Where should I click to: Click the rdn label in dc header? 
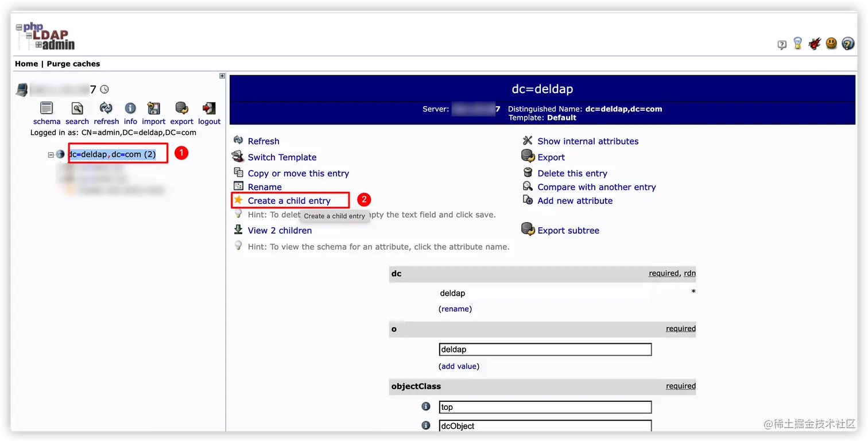(x=690, y=274)
